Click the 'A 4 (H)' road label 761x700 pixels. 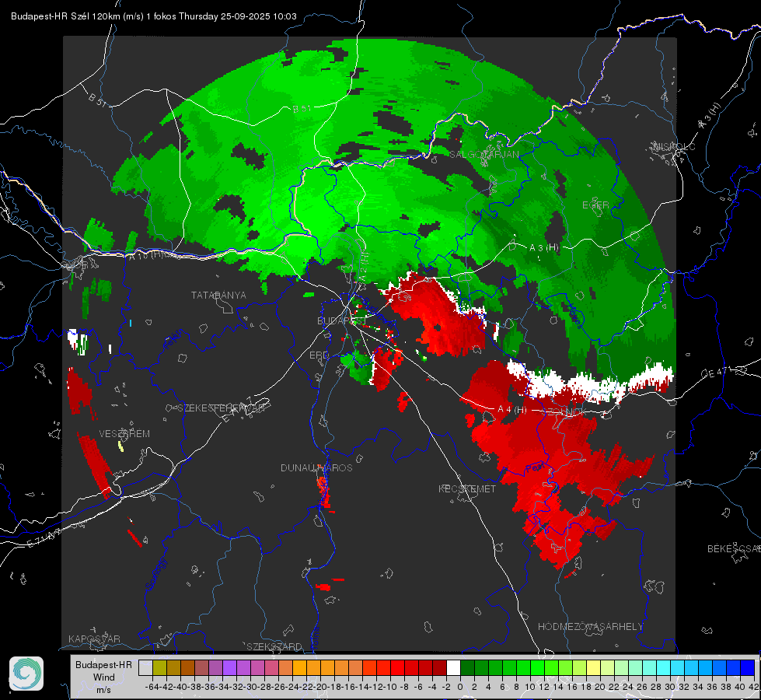pos(512,410)
